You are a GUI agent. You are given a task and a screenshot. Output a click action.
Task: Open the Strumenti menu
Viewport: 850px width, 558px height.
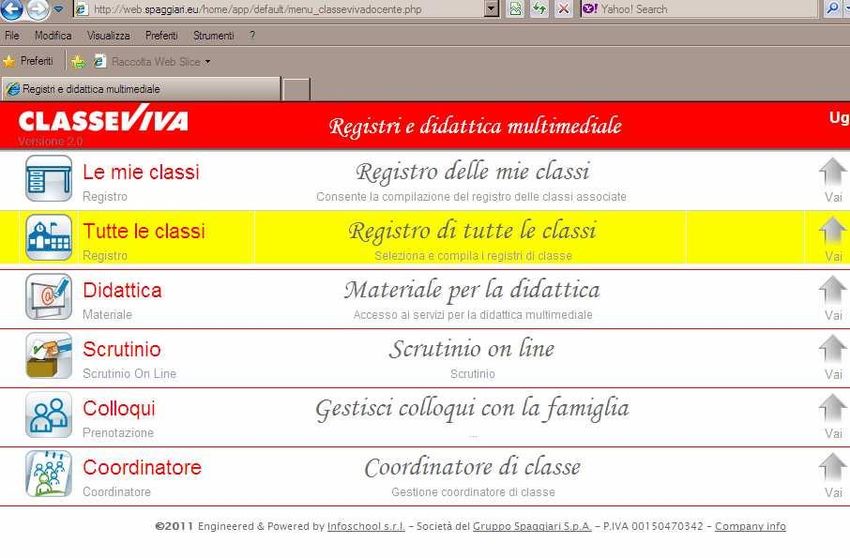pos(212,35)
